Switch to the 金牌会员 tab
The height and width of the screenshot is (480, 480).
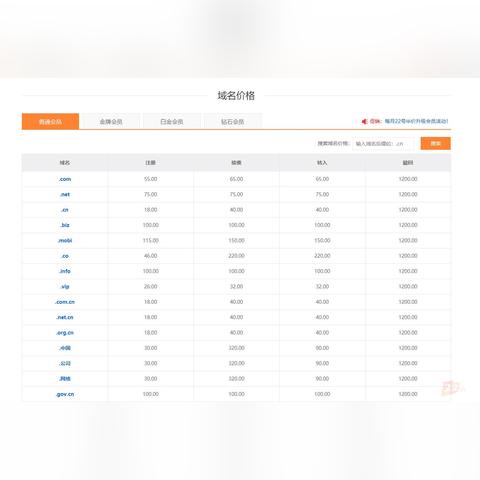coord(111,121)
